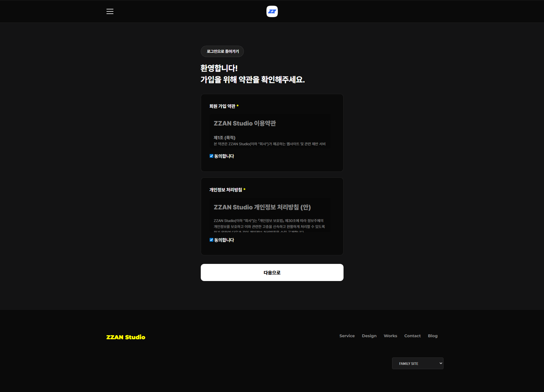Click the ZZAN Studio 이용약관 title text
544x392 pixels.
pyautogui.click(x=245, y=123)
